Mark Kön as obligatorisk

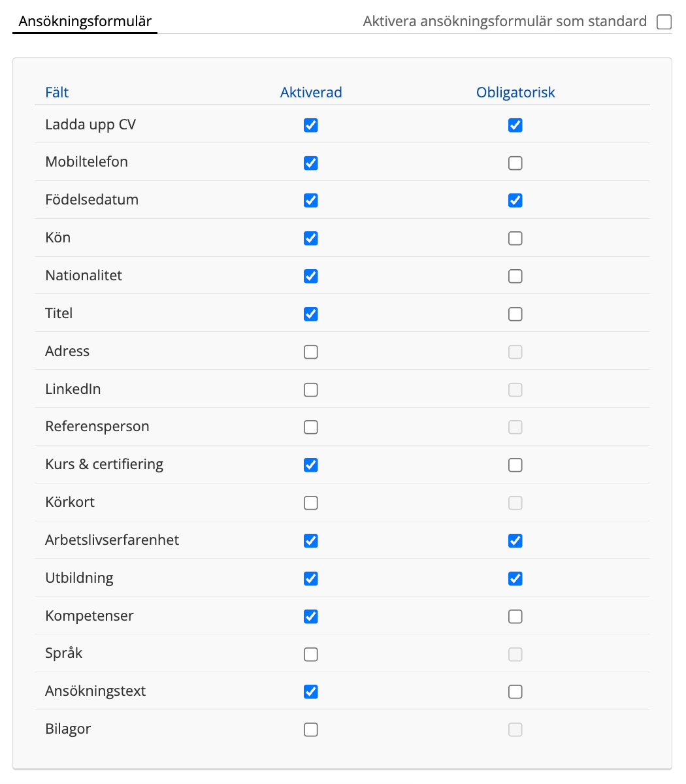[x=515, y=238]
